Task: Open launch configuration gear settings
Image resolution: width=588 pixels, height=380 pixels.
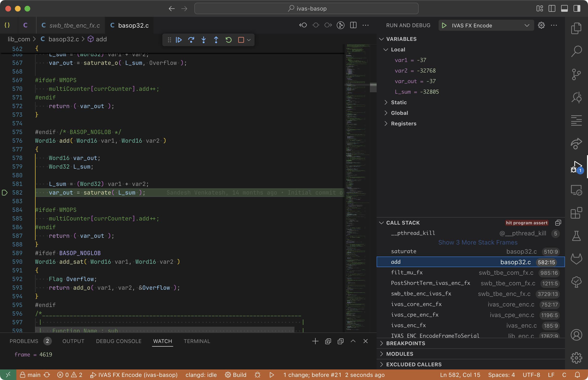Action: pyautogui.click(x=541, y=25)
